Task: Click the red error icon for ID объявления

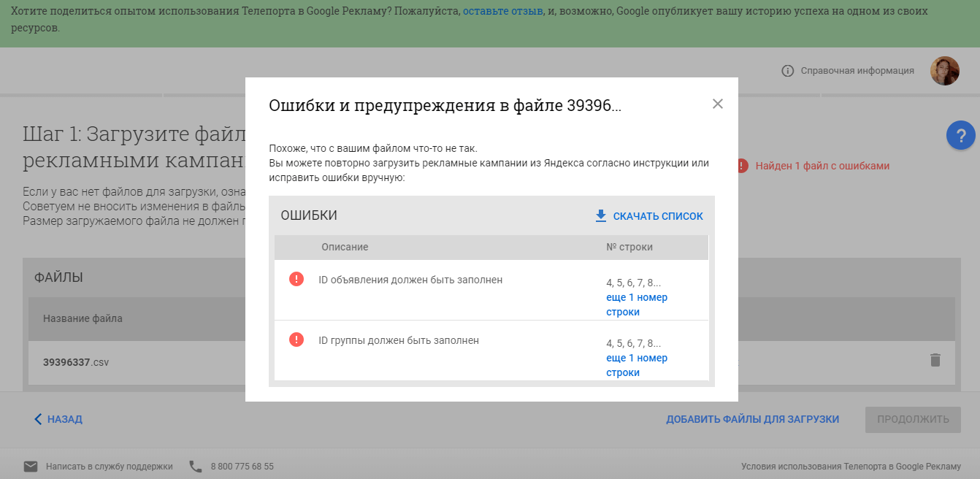Action: [296, 280]
